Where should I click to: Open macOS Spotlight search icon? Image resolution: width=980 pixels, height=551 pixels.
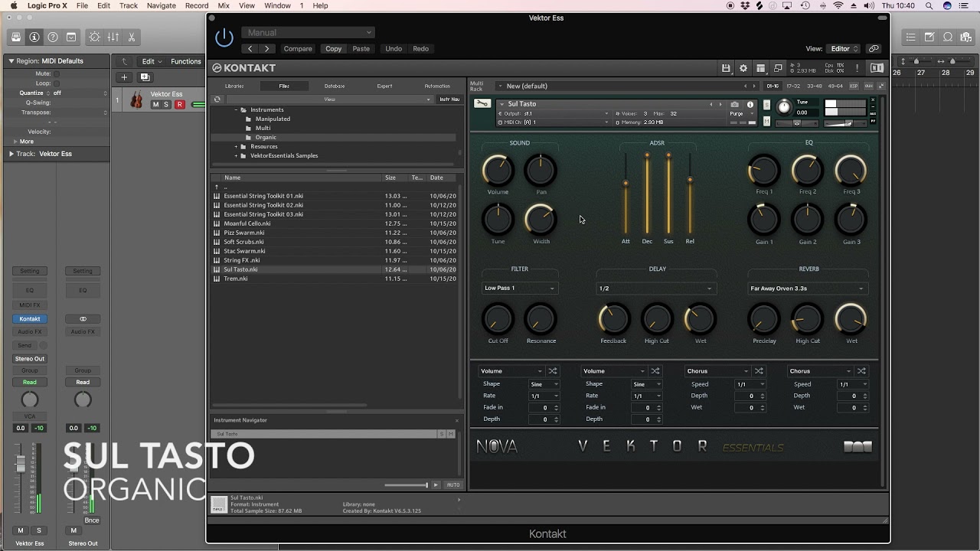pos(929,5)
